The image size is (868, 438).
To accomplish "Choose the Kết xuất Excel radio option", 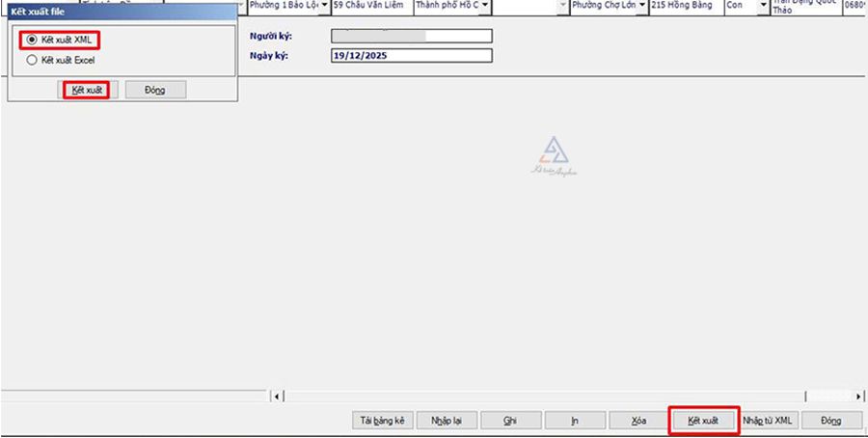I will click(33, 60).
